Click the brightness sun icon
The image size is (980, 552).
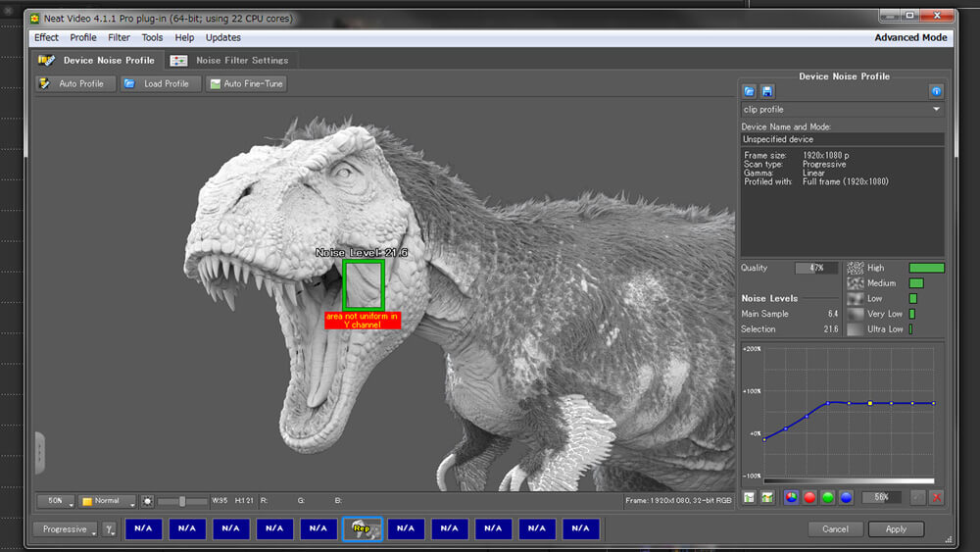(x=148, y=501)
